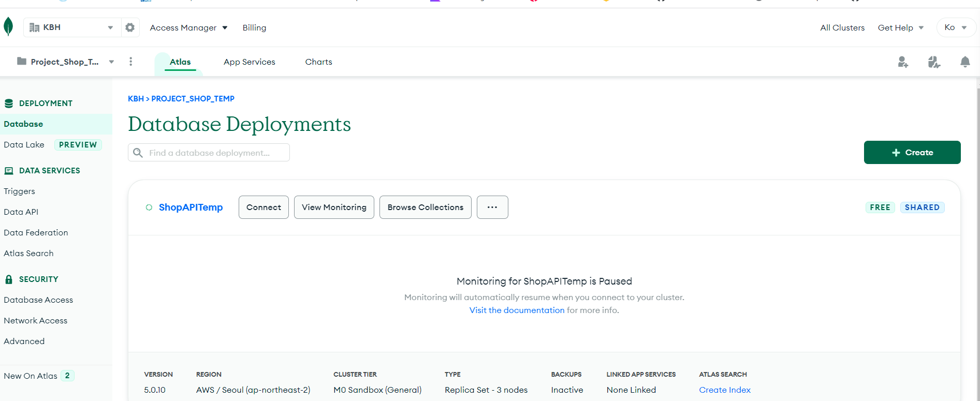Click the KBH breadcrumb link
The image size is (980, 401).
[x=136, y=99]
